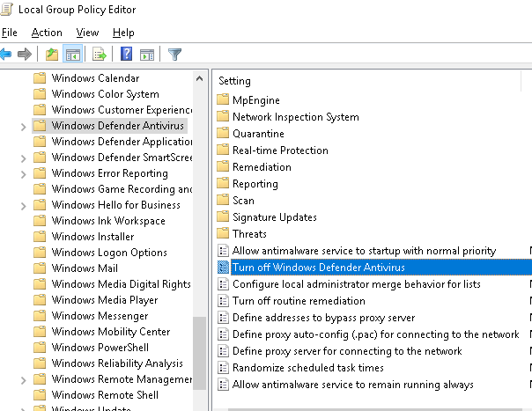
Task: Select Windows Customer Experience tree item
Action: 122,109
